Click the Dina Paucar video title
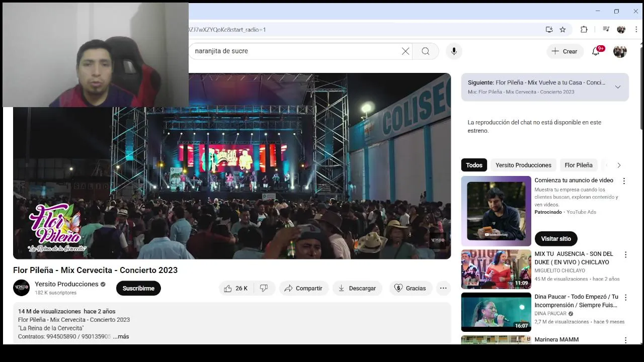Viewport: 644px width, 362px height. click(x=577, y=301)
